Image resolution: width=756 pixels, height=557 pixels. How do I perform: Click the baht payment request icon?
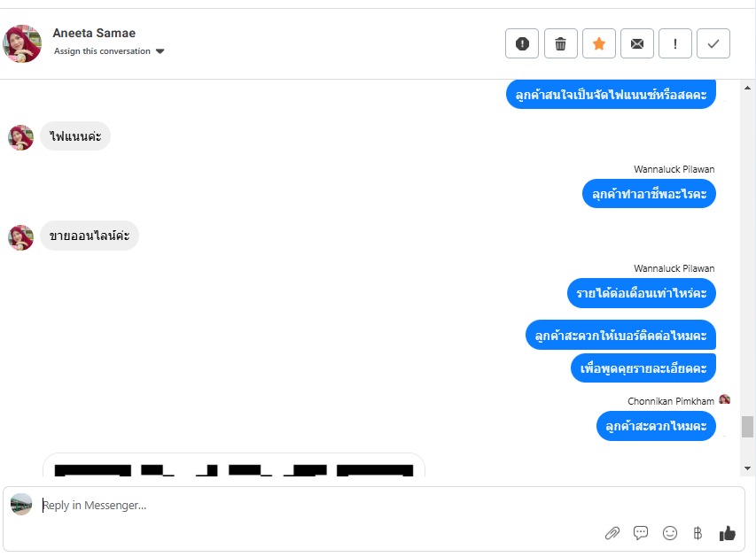coord(698,533)
